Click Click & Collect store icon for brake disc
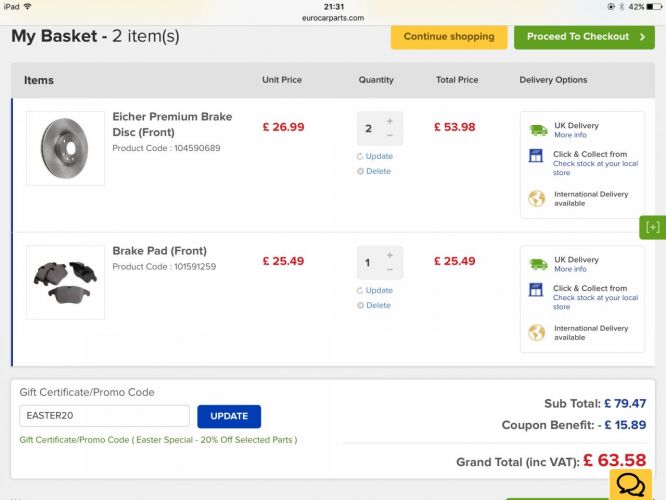Image resolution: width=666 pixels, height=500 pixels. [536, 155]
